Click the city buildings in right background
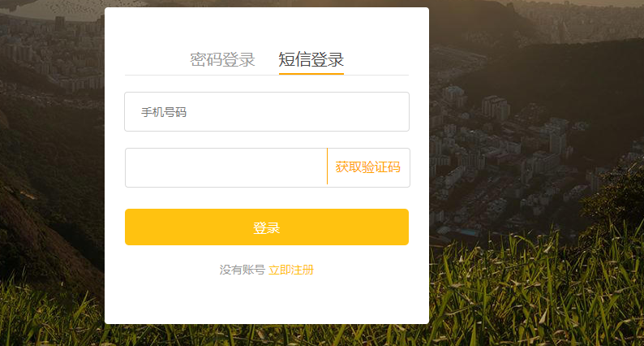644x346 pixels. [x=503, y=146]
